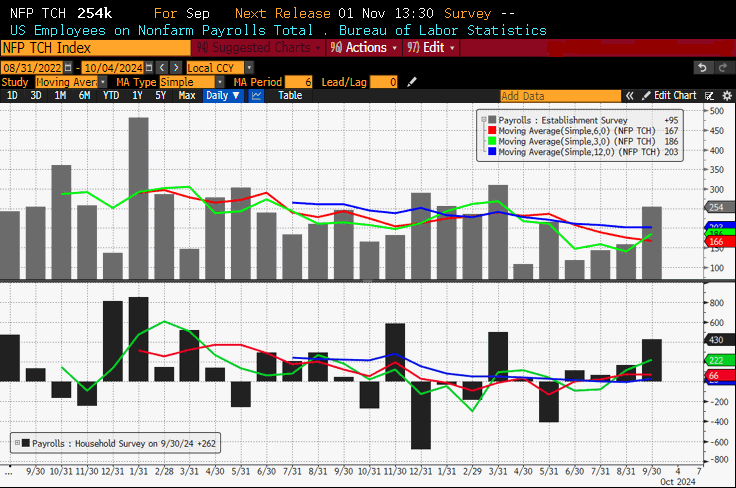736x488 pixels.
Task: Click the redo arrow icon
Action: (722, 67)
